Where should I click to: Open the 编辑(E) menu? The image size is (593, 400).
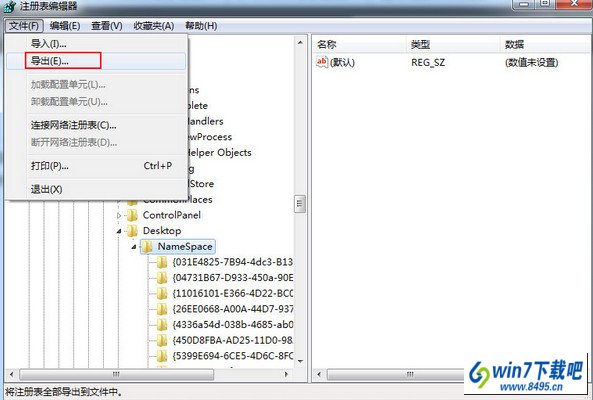click(x=65, y=26)
